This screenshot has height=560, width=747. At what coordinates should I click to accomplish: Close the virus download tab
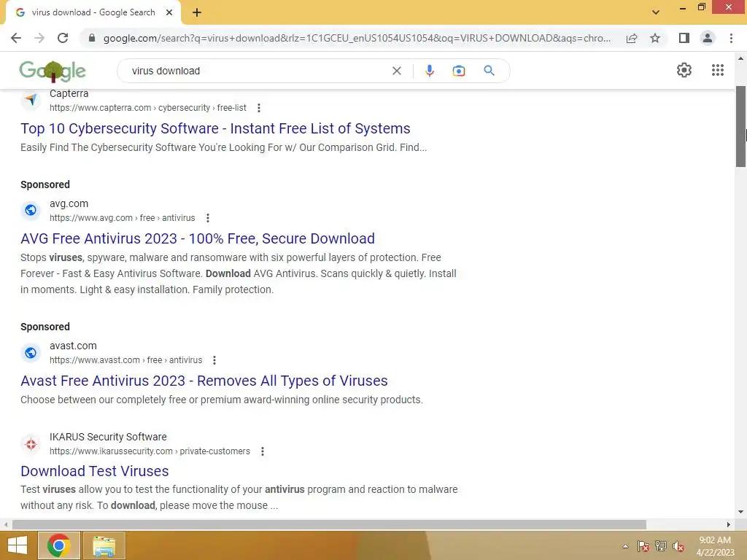click(169, 12)
